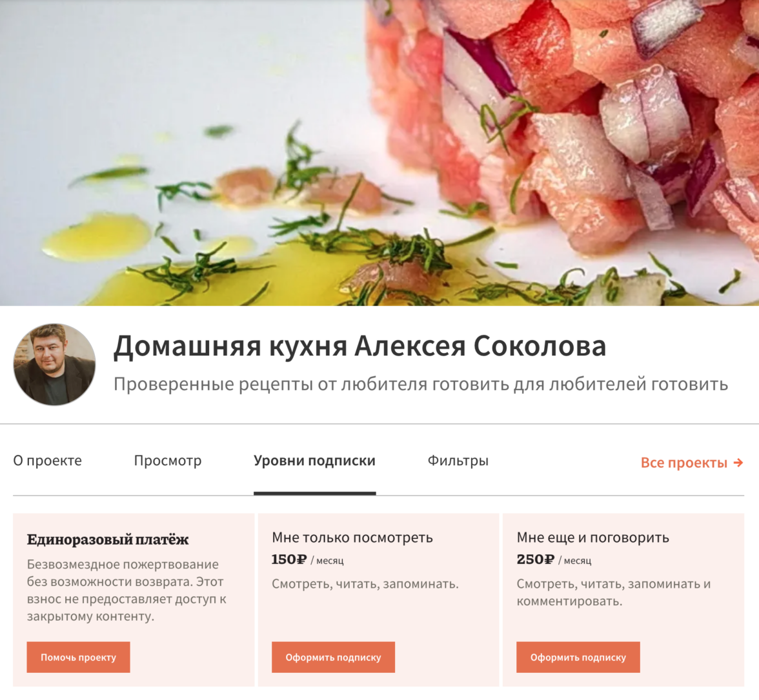The width and height of the screenshot is (759, 700).
Task: Select the Уровни подписки tab
Action: click(x=315, y=461)
